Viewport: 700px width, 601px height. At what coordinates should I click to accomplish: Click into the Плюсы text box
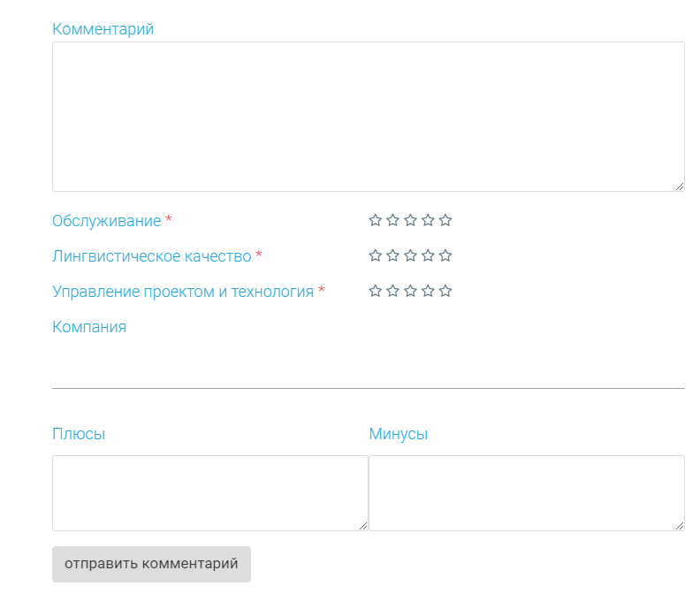209,492
